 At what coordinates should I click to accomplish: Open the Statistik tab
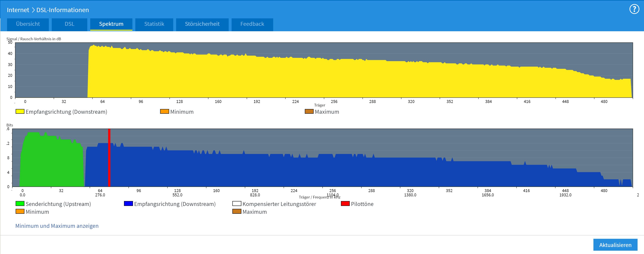point(154,24)
